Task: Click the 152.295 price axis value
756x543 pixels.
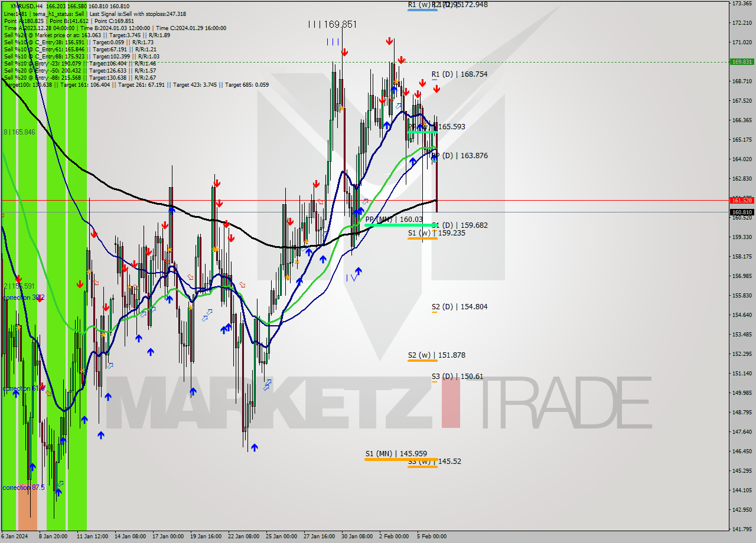Action: 742,354
